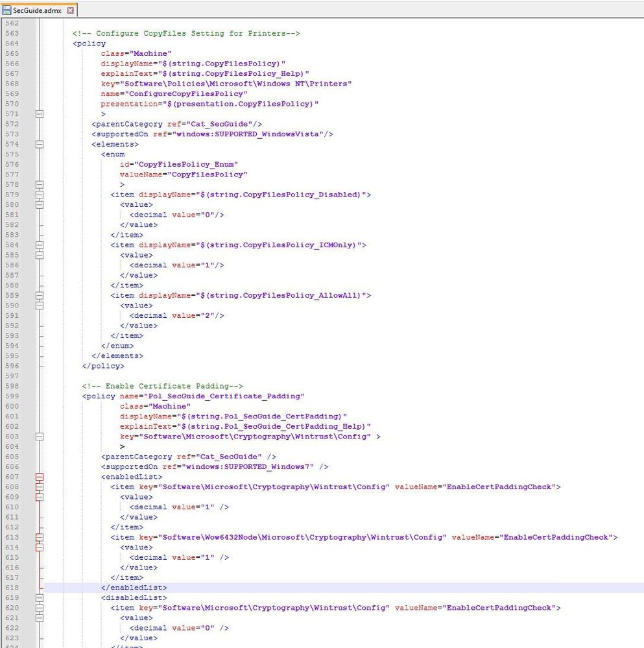Click the comment 'Configure CopyFiles Setting for Printers'

click(x=186, y=34)
